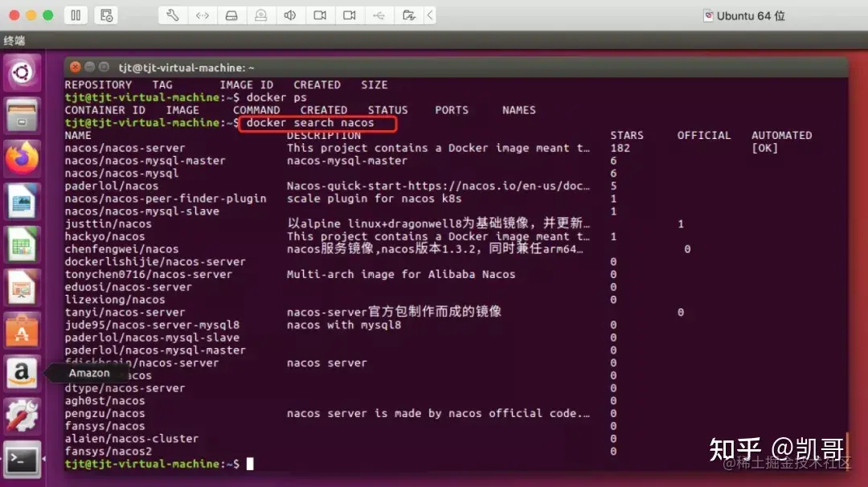Minimize the terminal window
Screen dimensions: 868x487
(x=90, y=68)
